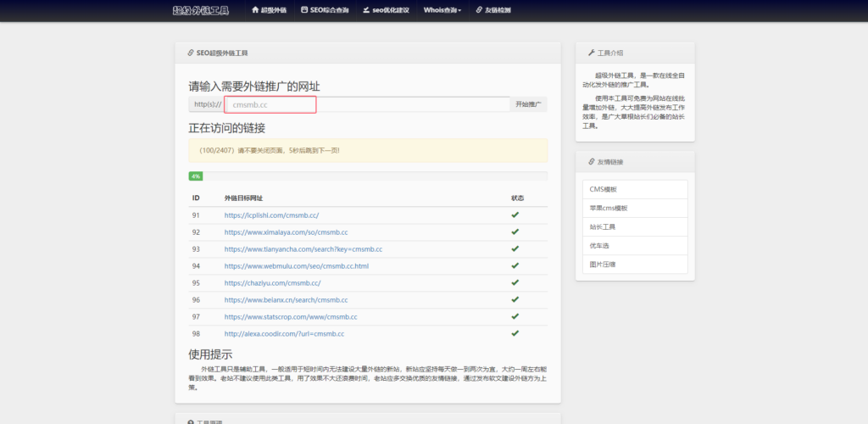Click the checkmark status for row 97
The width and height of the screenshot is (868, 424).
click(515, 316)
